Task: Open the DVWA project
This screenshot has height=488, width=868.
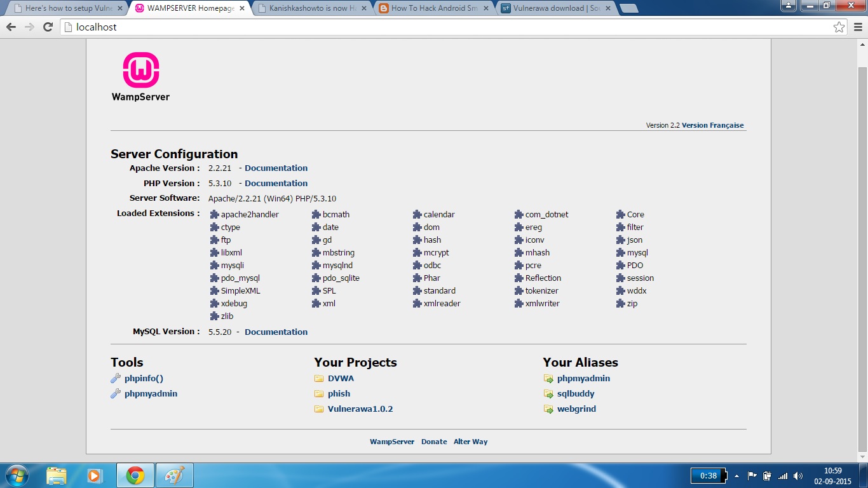Action: pyautogui.click(x=341, y=379)
